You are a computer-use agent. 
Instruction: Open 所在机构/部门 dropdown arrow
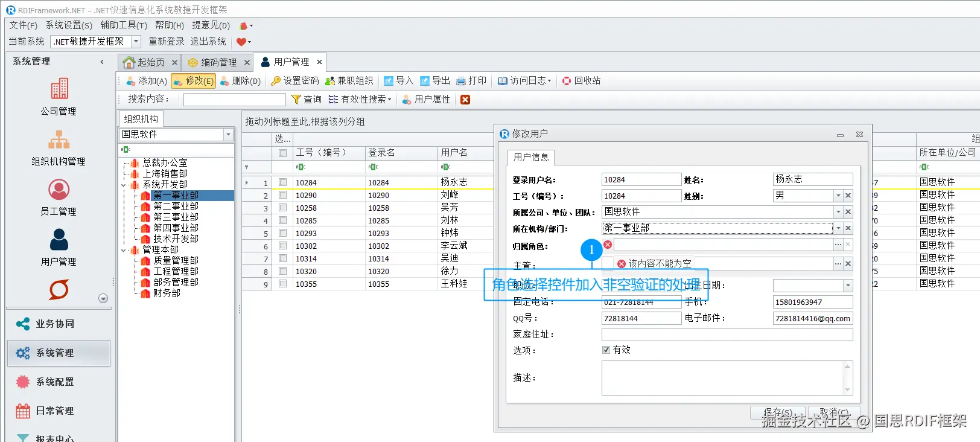point(838,228)
